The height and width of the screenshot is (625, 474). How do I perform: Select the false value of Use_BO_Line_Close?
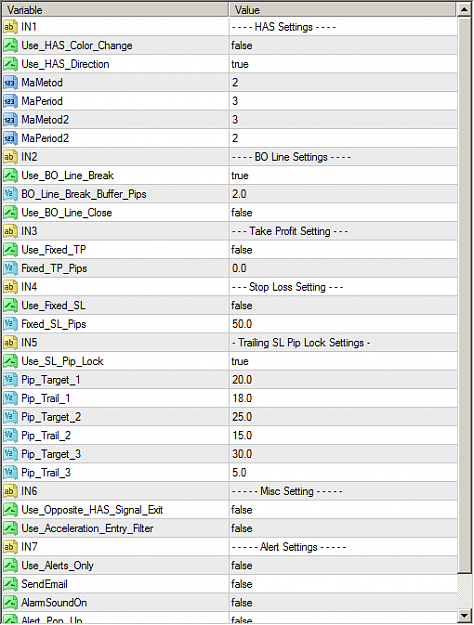click(x=242, y=213)
